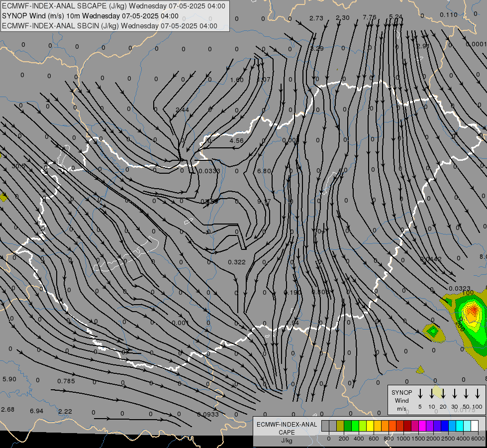487x448 pixels.
Task: Pick the pure yellow CAPE legend swatch
Action: [370, 426]
